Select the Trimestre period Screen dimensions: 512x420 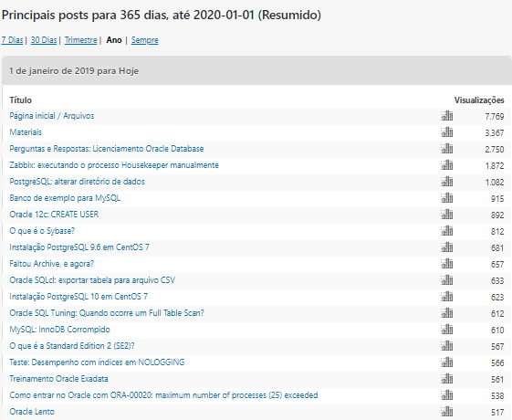tap(80, 40)
